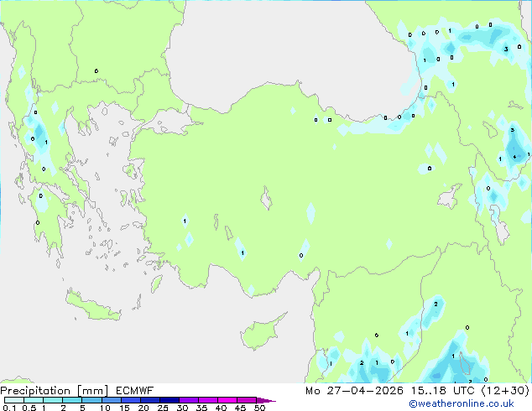Screen dimensions: 532x411
Task: Click the precipitation value "4" on the map
Action: point(514,157)
